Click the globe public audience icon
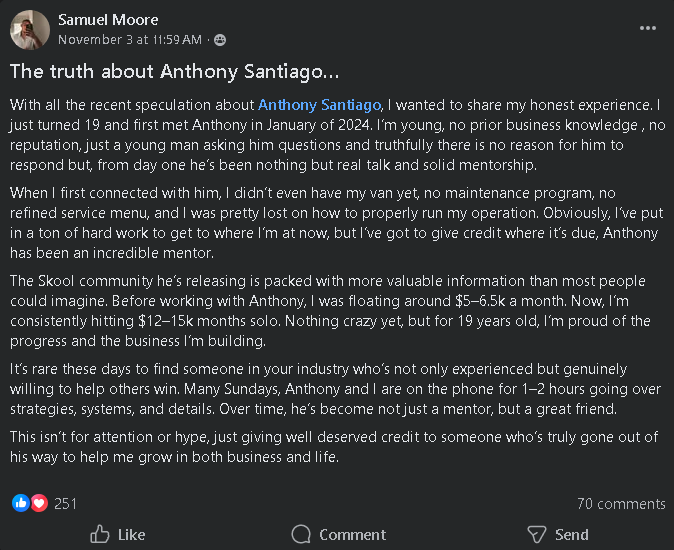The image size is (674, 550). pyautogui.click(x=220, y=40)
